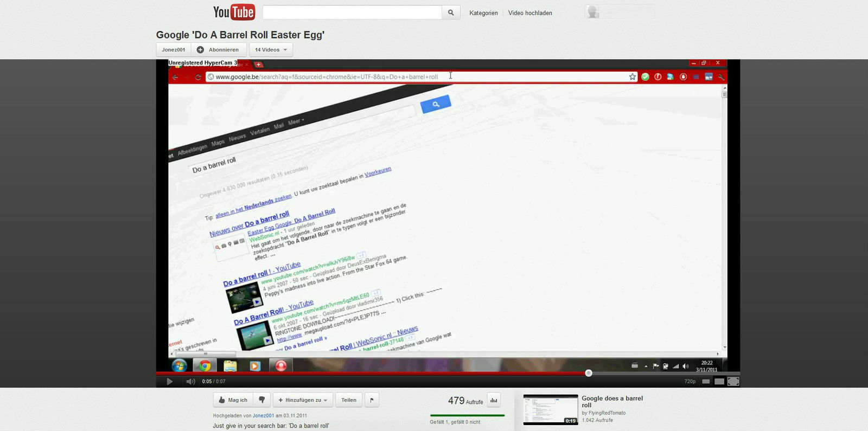Screen dimensions: 868x431
Task: Click the plus icon in Abonnieren button
Action: coord(200,50)
